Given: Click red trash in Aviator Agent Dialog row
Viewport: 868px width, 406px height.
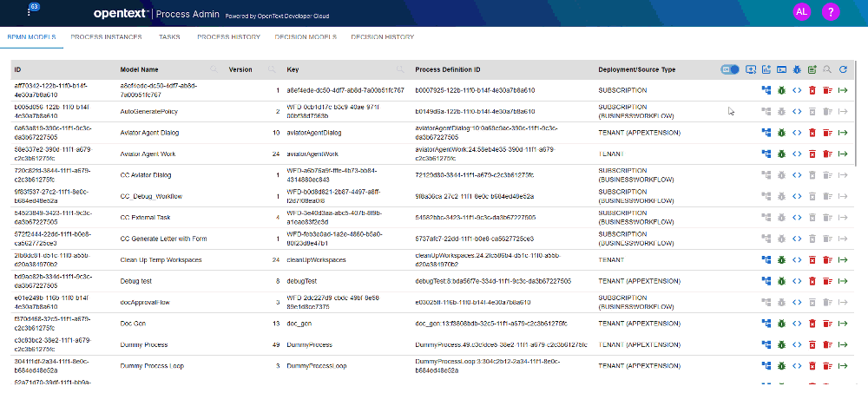Looking at the screenshot, I should [x=812, y=133].
